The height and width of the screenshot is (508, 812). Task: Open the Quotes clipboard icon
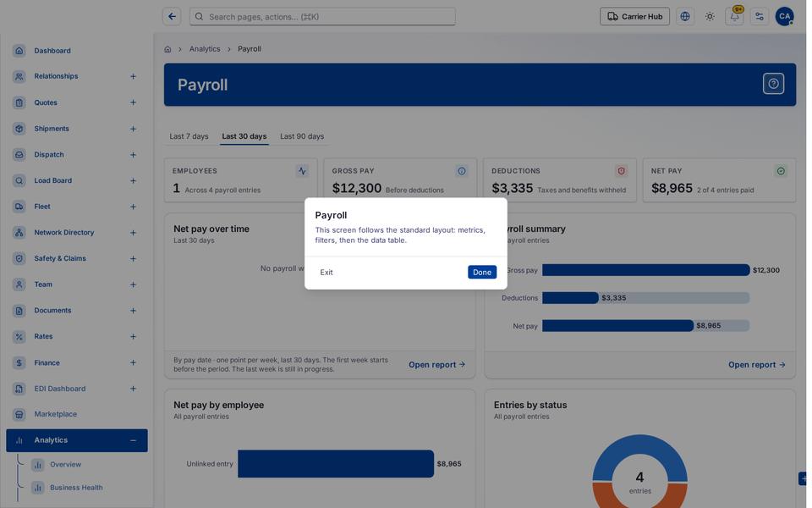point(19,102)
